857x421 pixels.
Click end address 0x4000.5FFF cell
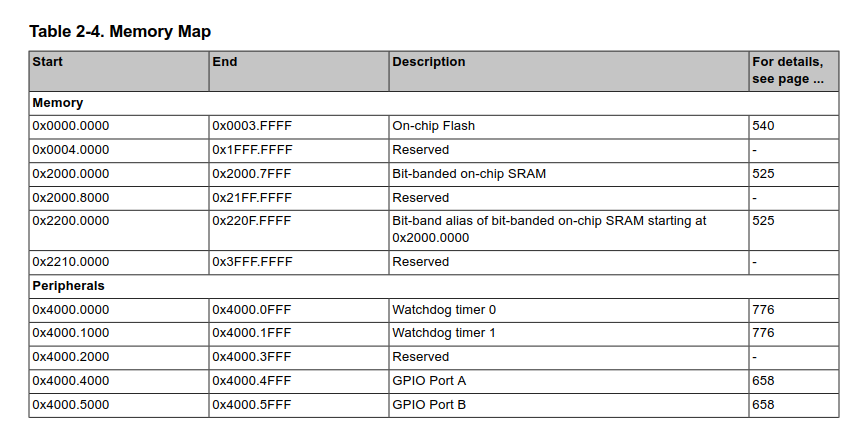tap(251, 405)
